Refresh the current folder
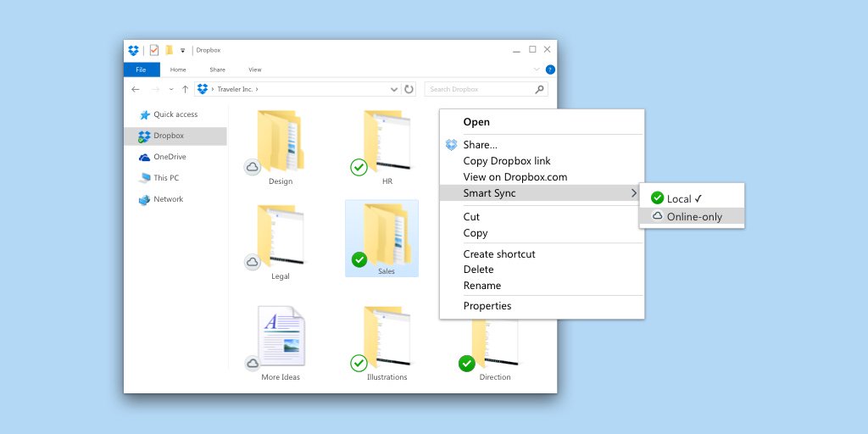 coord(409,89)
